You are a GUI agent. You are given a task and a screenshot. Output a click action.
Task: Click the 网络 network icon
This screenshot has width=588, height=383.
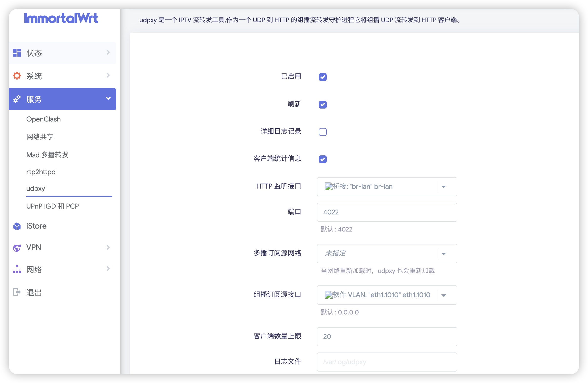17,269
